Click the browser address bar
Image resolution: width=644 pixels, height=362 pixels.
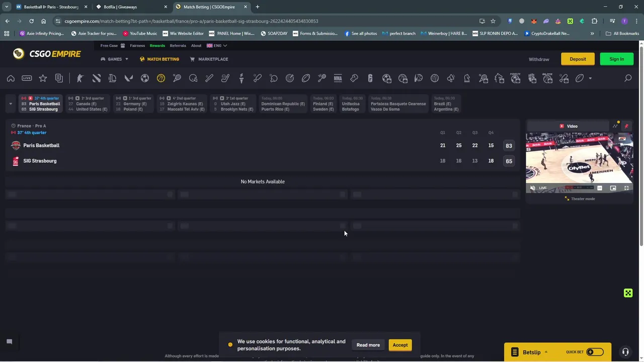[267, 21]
